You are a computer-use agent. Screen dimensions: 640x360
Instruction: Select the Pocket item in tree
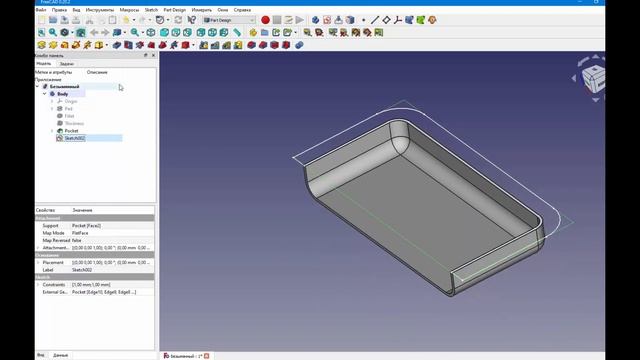71,131
